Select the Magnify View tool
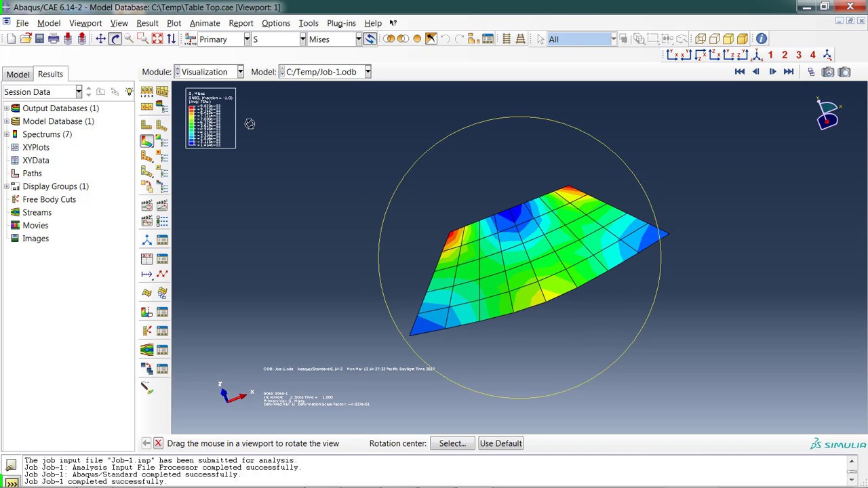The image size is (868, 488). (129, 39)
